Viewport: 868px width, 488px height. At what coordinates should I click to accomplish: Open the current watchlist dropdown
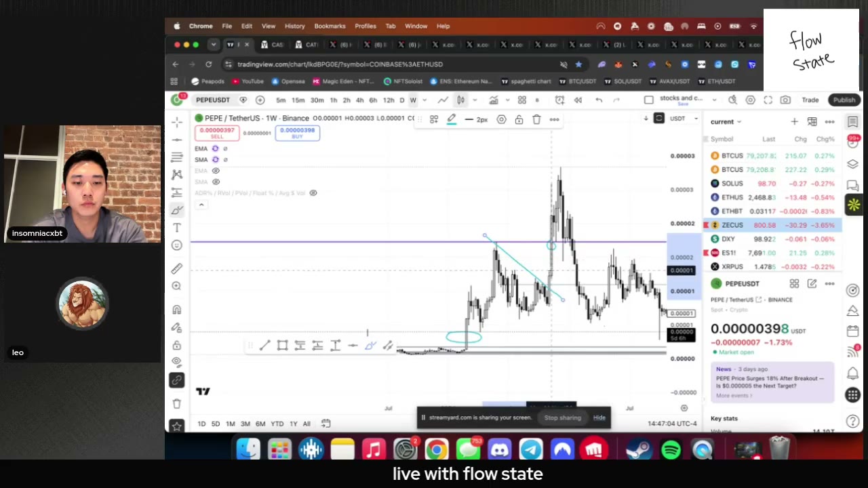(726, 122)
